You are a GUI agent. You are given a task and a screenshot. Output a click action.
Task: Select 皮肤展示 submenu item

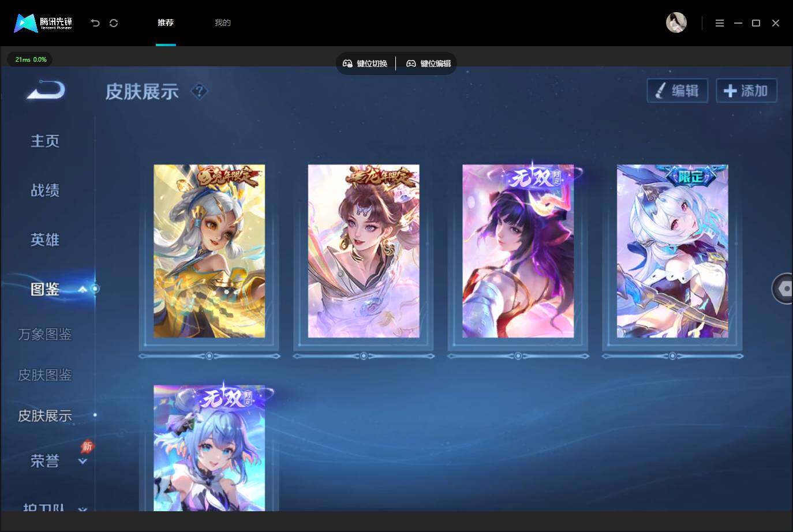(x=45, y=415)
